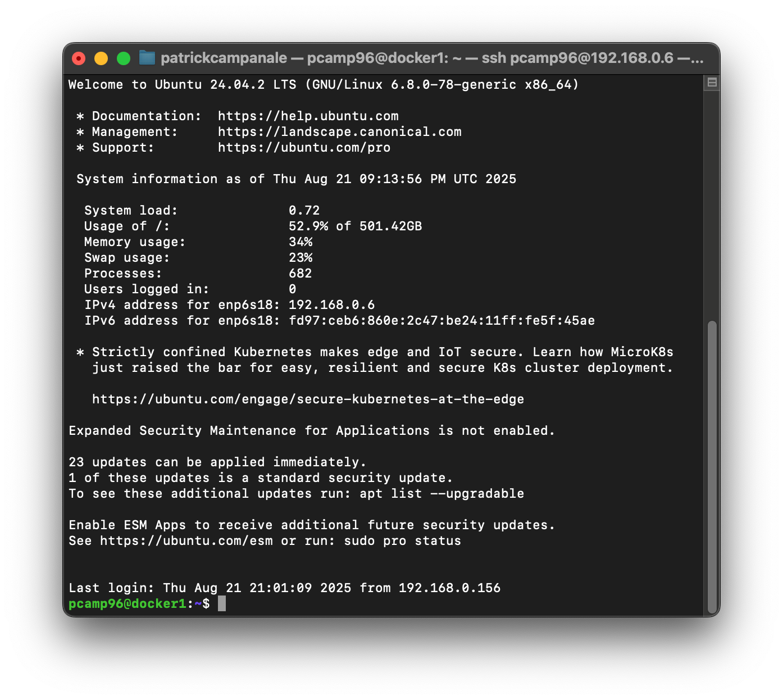Image resolution: width=783 pixels, height=700 pixels.
Task: Click the Memory usage value 34%
Action: 301,242
